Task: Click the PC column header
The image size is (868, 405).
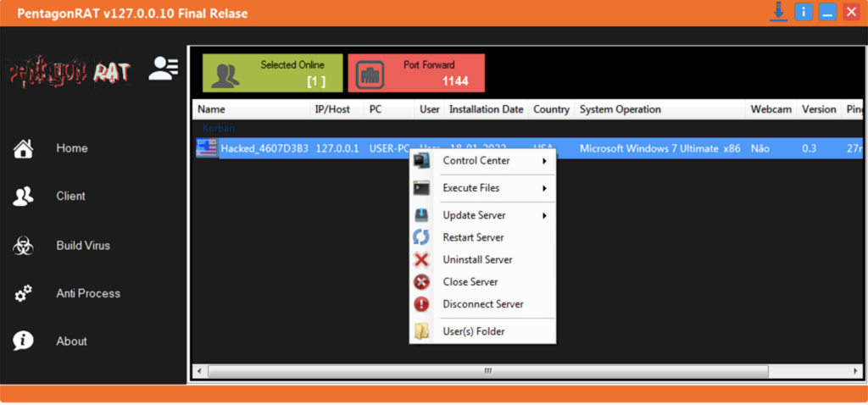Action: 389,109
